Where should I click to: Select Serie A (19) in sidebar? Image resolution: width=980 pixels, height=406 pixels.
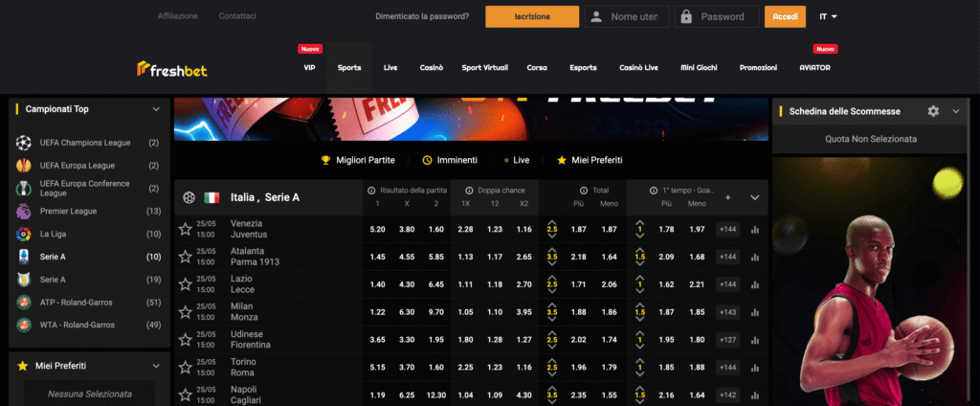[88, 280]
